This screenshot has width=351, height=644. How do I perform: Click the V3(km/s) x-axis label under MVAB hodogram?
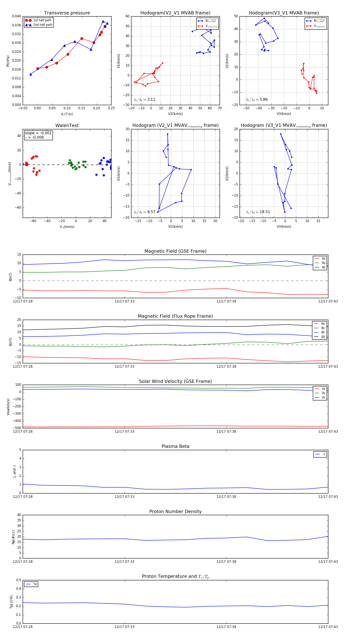284,114
